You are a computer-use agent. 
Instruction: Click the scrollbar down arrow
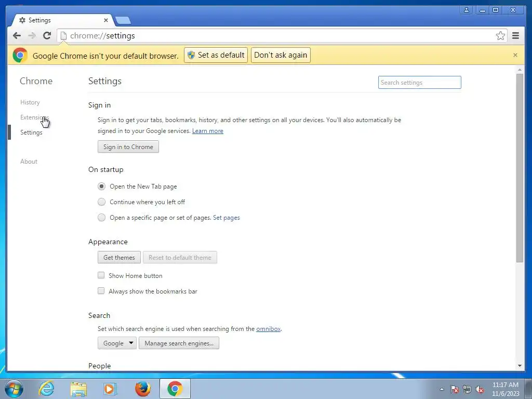520,366
